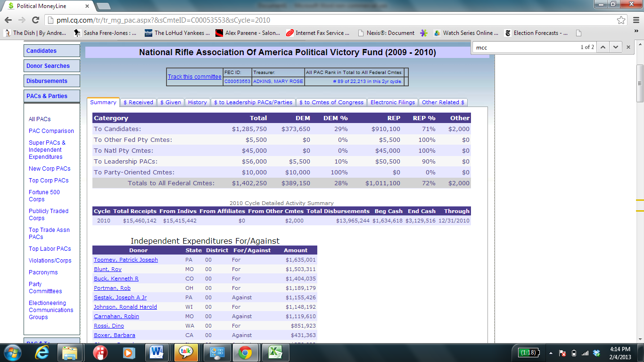The image size is (644, 362).
Task: Open Internet Fax Service bookmark
Action: click(318, 33)
